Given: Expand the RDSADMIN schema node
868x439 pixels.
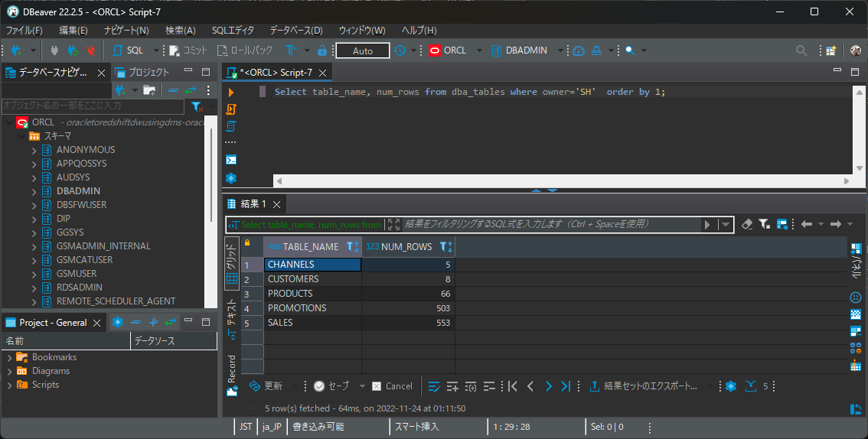Looking at the screenshot, I should point(34,288).
